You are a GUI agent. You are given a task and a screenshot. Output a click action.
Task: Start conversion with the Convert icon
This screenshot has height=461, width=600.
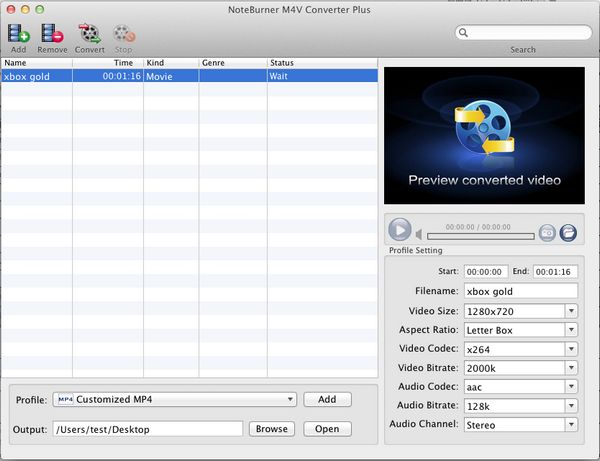pyautogui.click(x=90, y=34)
